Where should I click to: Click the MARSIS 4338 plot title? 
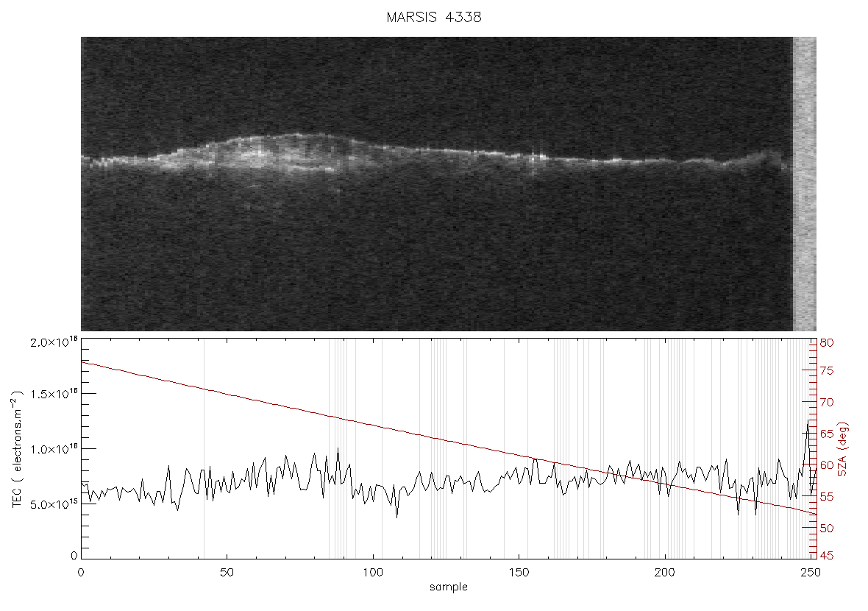click(433, 17)
